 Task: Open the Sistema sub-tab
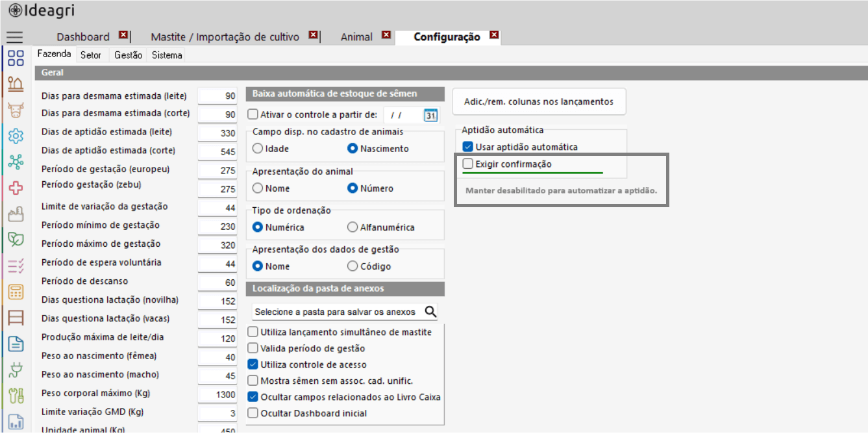[x=167, y=55]
